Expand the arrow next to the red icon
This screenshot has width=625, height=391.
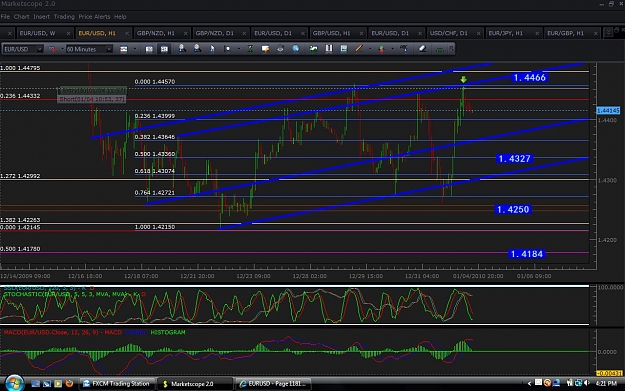62,49
